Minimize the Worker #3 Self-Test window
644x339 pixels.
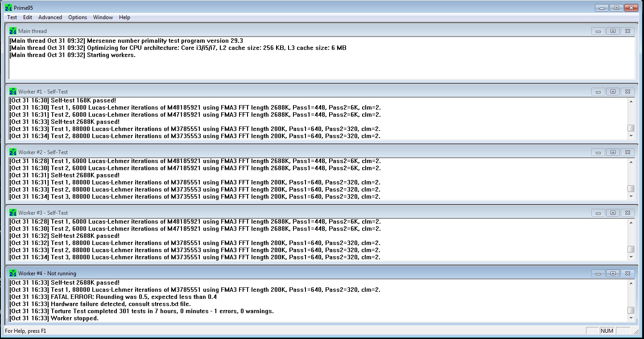point(598,213)
